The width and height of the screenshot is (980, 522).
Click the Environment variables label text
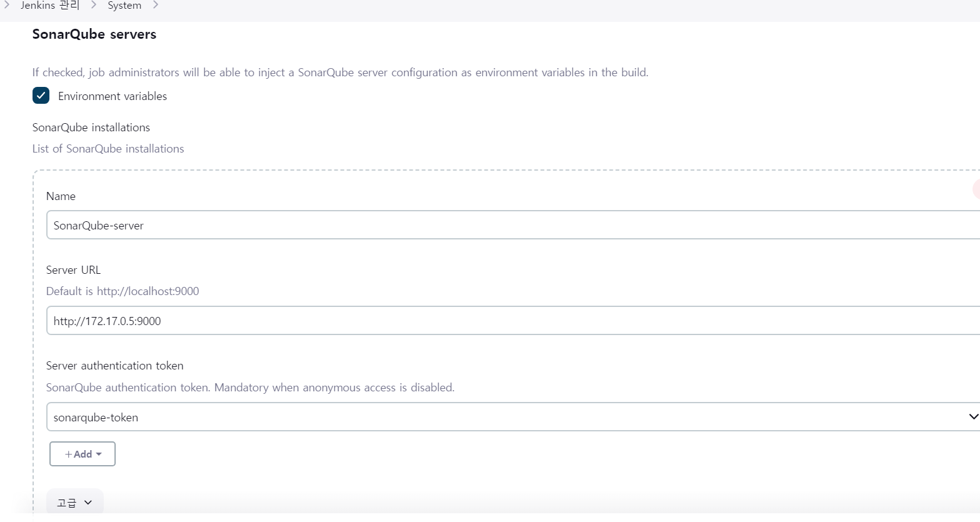[113, 96]
